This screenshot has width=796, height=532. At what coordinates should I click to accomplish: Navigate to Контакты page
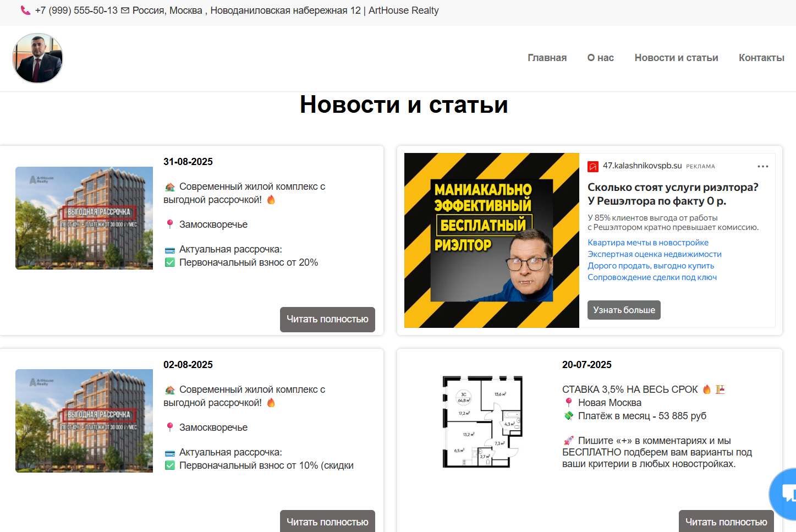tap(761, 58)
